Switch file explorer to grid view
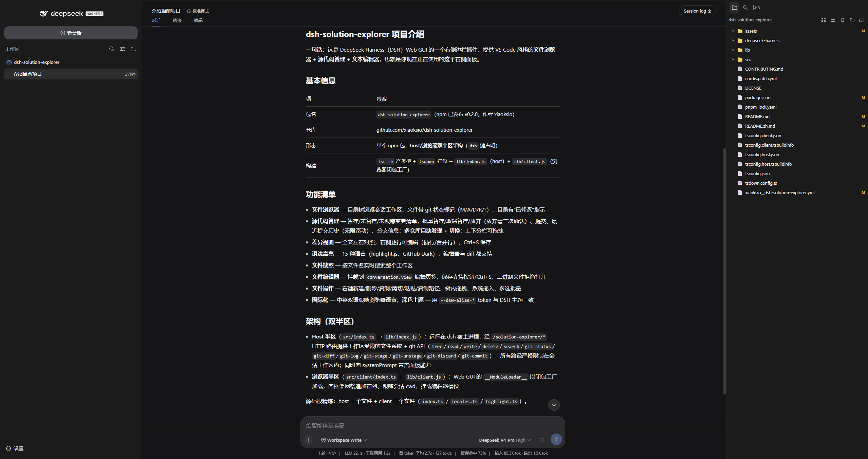This screenshot has height=459, width=868. coord(824,20)
